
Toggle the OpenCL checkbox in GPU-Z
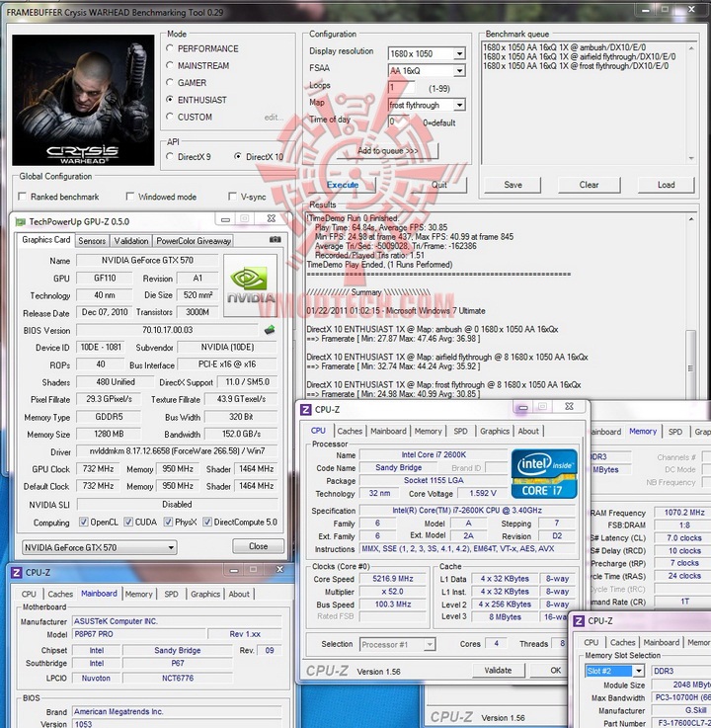84,522
